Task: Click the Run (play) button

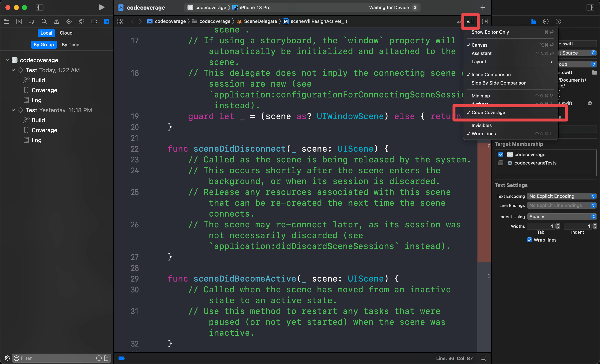Action: coord(101,7)
